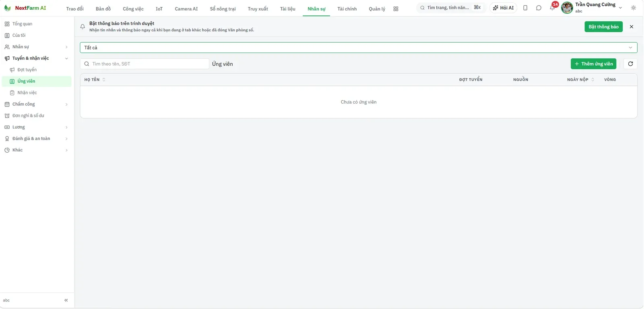Open the Tất cả filter dropdown
The image size is (644, 309).
358,48
